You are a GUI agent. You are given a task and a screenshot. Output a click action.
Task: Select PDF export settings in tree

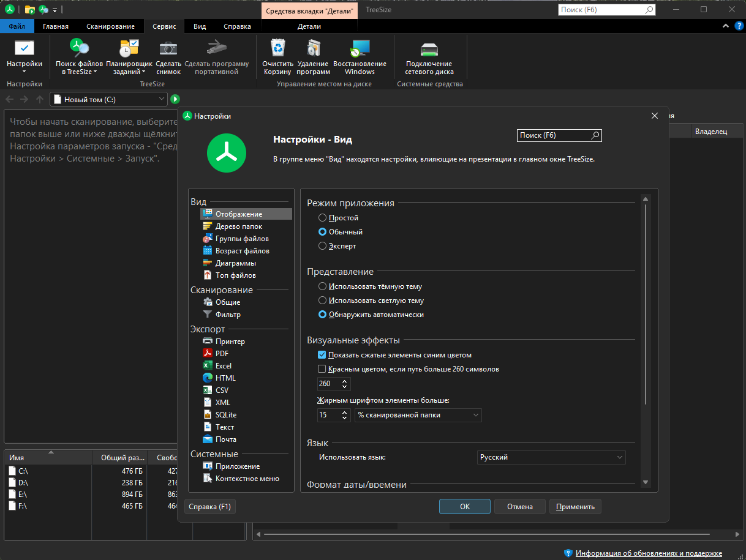click(222, 353)
